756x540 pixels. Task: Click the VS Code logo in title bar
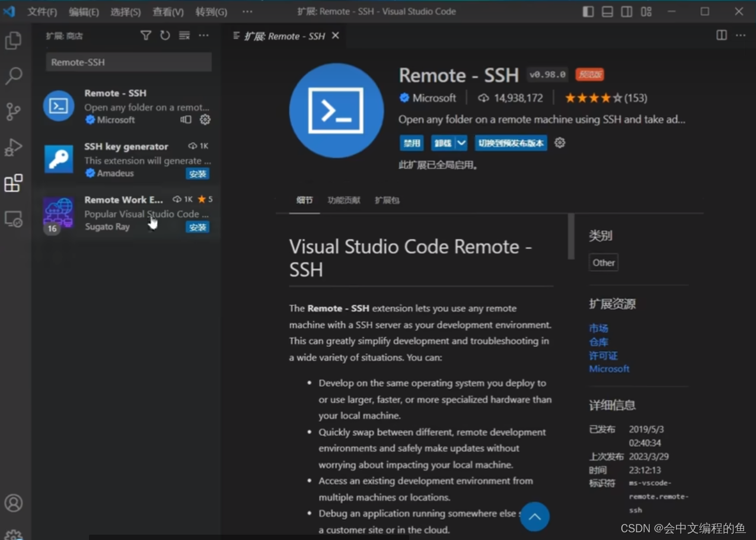(9, 11)
